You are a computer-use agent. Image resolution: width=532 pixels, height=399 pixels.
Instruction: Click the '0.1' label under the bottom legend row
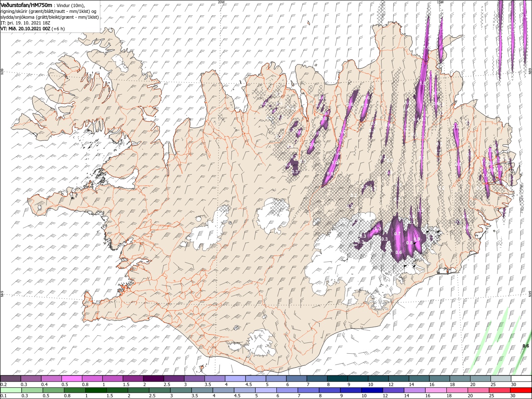tap(3, 396)
